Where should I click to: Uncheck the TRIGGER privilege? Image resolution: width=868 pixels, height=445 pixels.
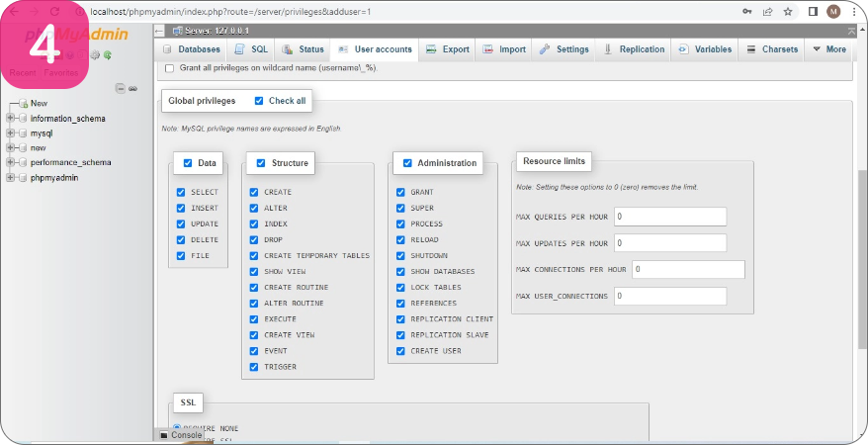(x=253, y=367)
